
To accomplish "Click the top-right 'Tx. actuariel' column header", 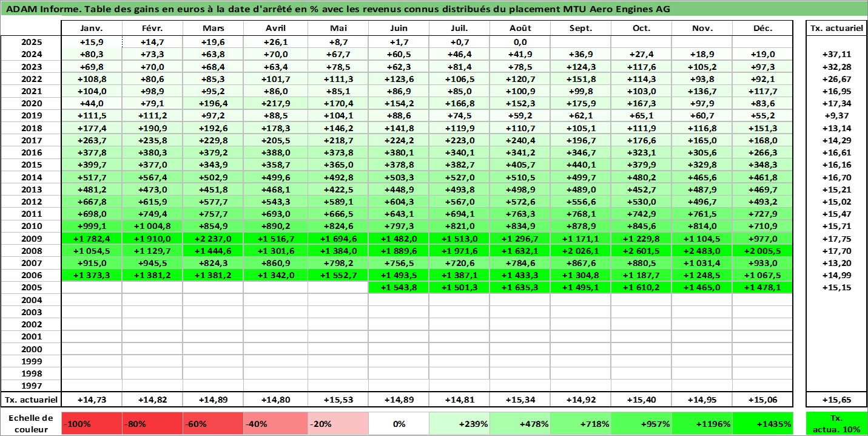I will (x=836, y=29).
